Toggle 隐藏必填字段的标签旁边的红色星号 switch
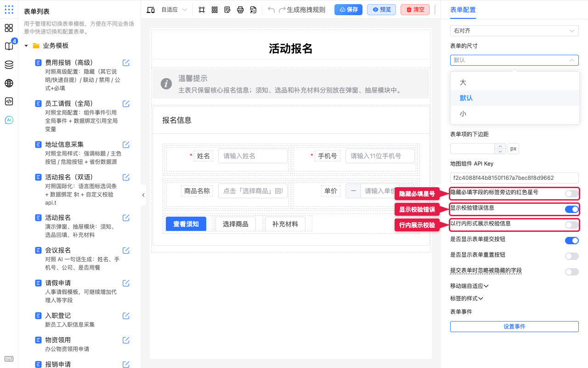588x368 pixels. pos(572,194)
